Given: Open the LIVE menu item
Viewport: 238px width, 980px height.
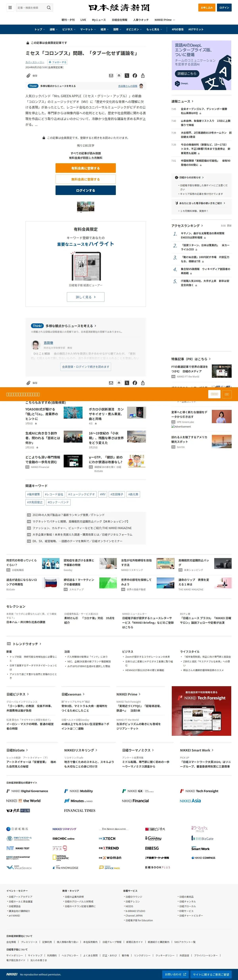Looking at the screenshot, I should (83, 20).
